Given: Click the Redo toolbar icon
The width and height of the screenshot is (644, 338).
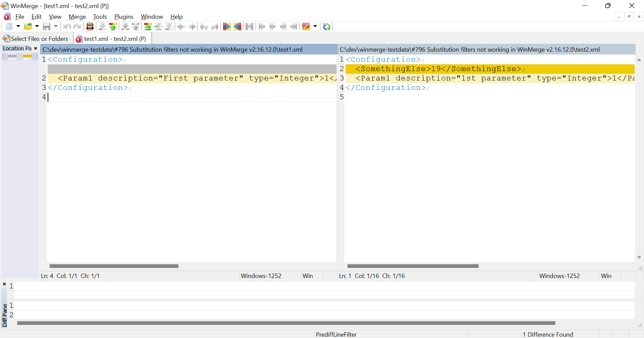Looking at the screenshot, I should 77,26.
